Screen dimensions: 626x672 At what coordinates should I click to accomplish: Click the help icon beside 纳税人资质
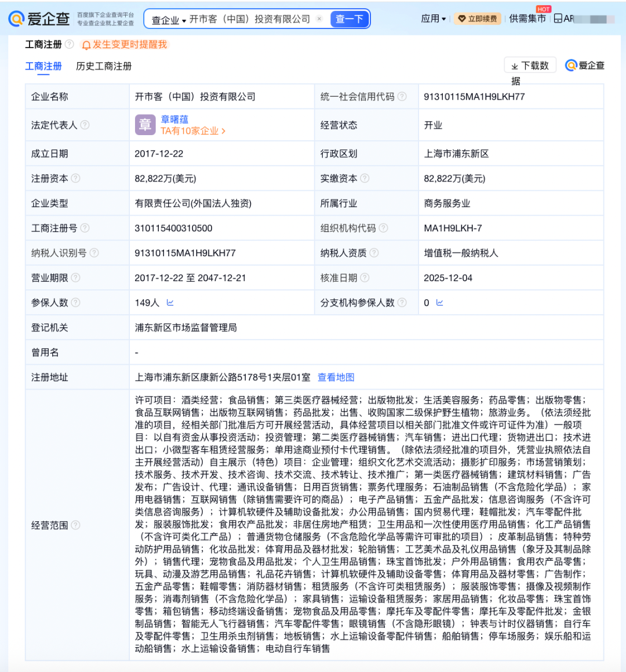click(x=374, y=253)
